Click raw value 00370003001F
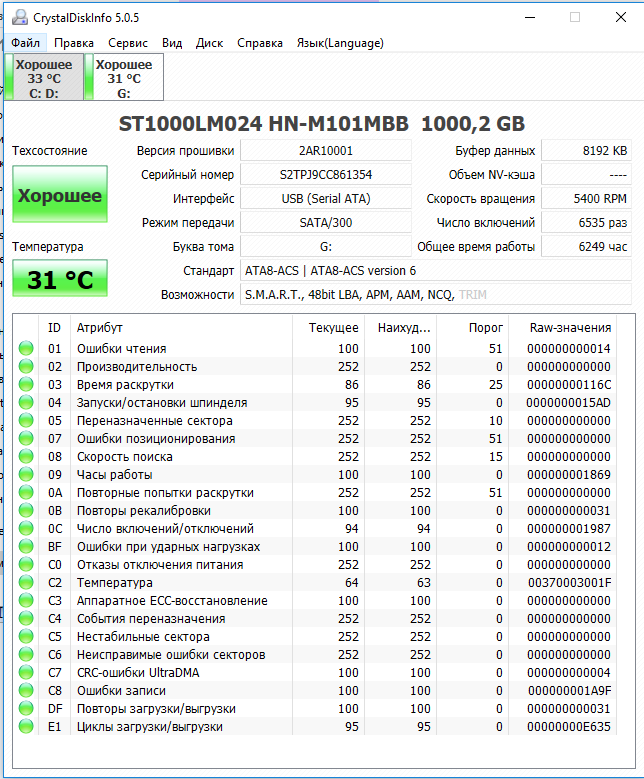This screenshot has width=644, height=779. [569, 582]
